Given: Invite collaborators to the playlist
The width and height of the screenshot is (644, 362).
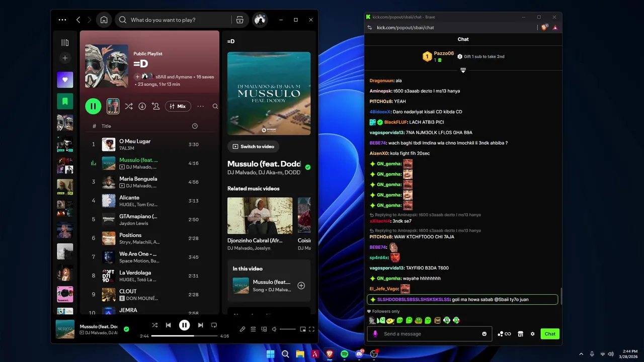Looking at the screenshot, I should point(156,106).
